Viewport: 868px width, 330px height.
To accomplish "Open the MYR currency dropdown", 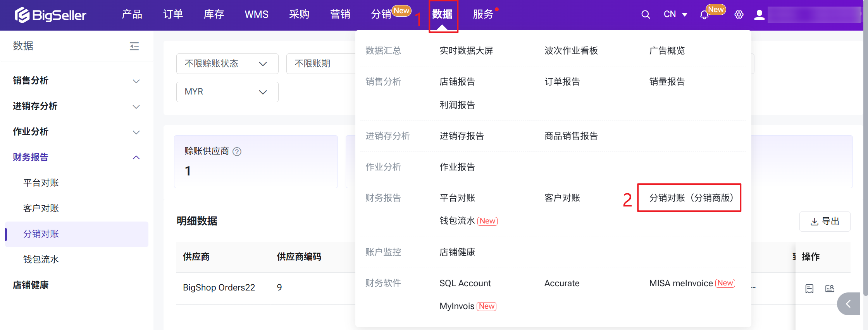I will [227, 92].
